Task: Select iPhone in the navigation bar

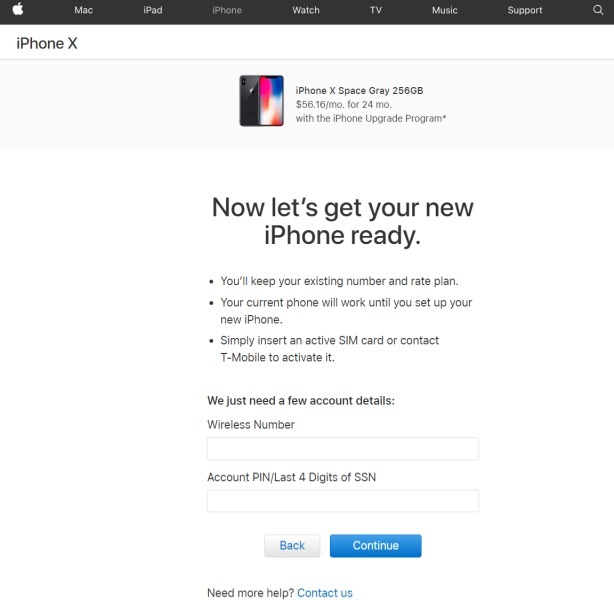Action: pos(227,10)
